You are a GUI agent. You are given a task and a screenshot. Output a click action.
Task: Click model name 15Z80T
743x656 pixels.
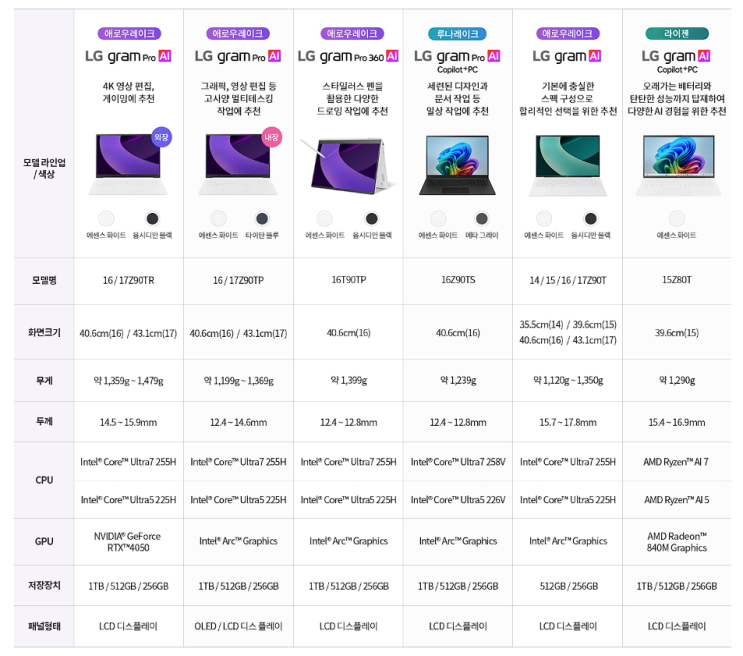click(677, 280)
